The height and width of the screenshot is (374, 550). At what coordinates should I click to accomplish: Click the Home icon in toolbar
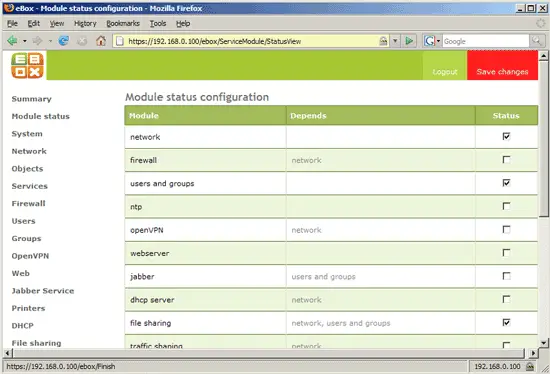(x=101, y=41)
